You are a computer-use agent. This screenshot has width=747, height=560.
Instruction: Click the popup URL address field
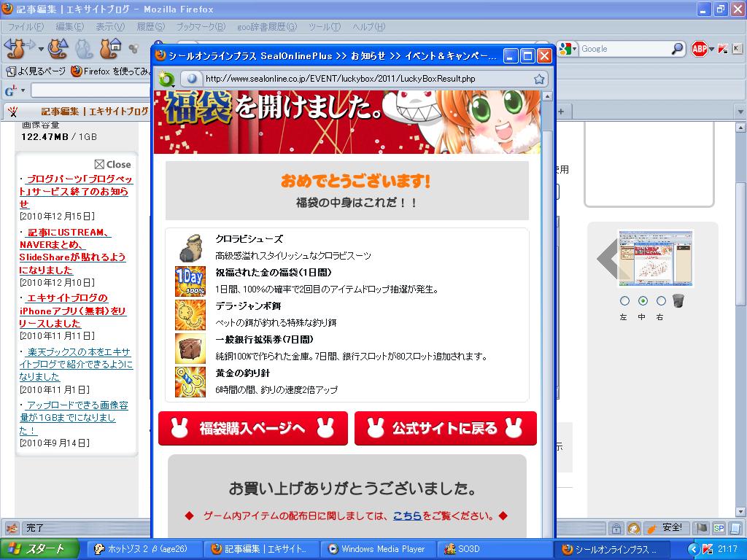(365, 79)
